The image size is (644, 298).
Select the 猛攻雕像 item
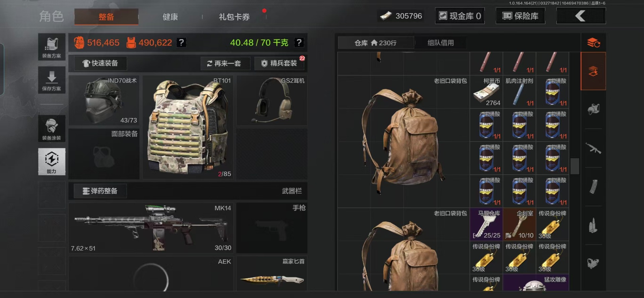click(x=536, y=283)
